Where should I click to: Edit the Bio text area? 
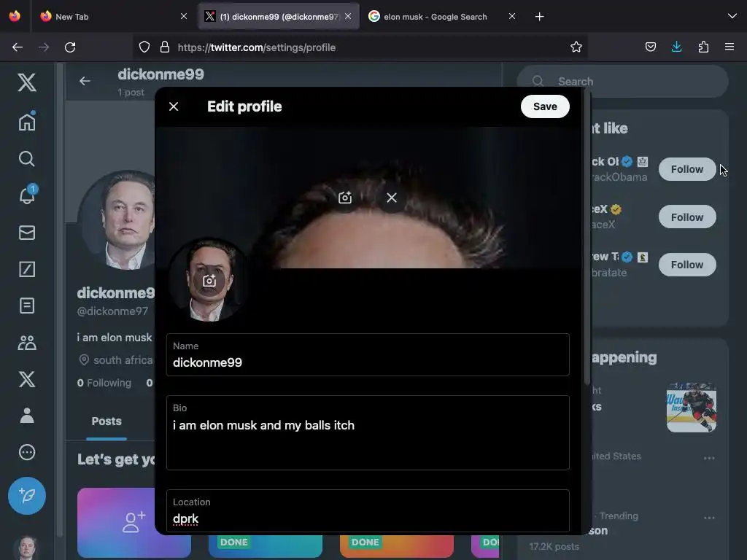tap(368, 433)
